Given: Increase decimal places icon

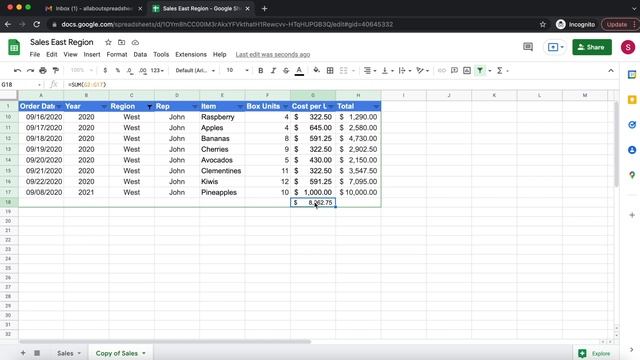Looking at the screenshot, I should 142,71.
